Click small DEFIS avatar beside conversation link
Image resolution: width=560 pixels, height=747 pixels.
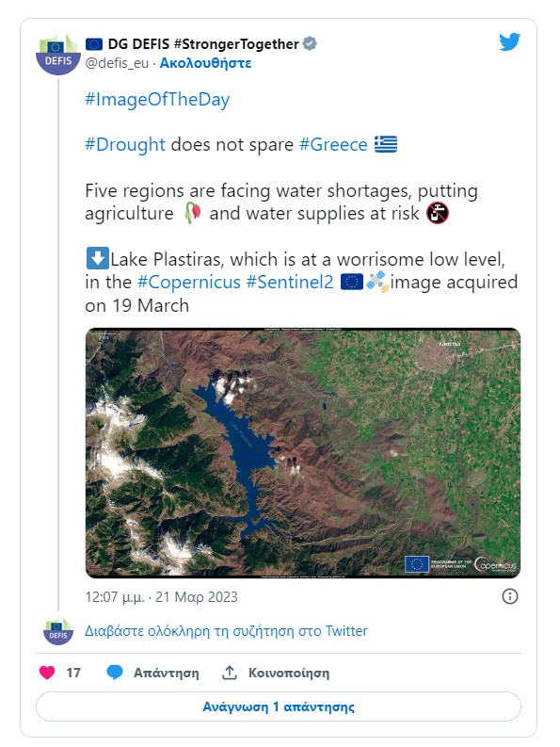click(x=58, y=631)
